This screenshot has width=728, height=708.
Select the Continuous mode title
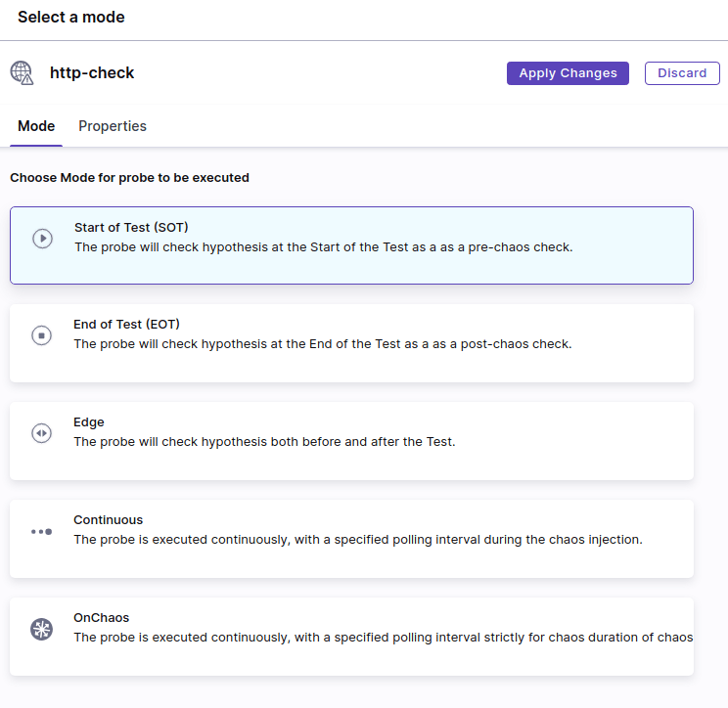[109, 520]
